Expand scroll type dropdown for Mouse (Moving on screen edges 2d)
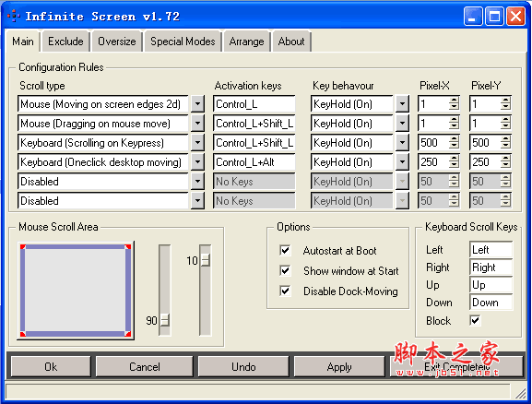The image size is (532, 404). (x=197, y=104)
